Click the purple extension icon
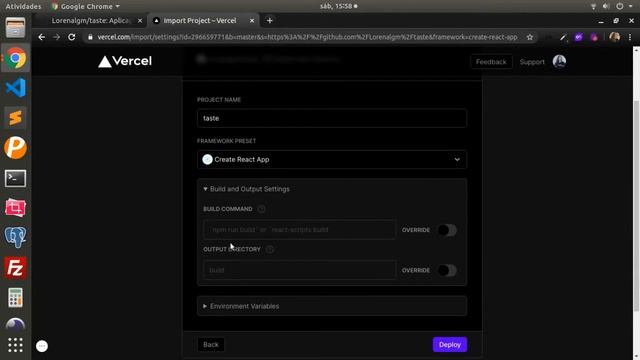The image size is (640, 360). coord(578,37)
